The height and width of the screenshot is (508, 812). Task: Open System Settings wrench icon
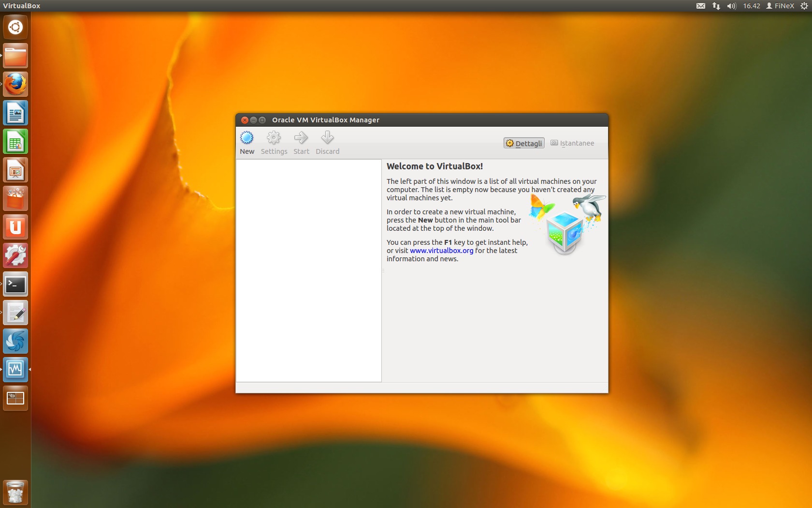(x=15, y=255)
